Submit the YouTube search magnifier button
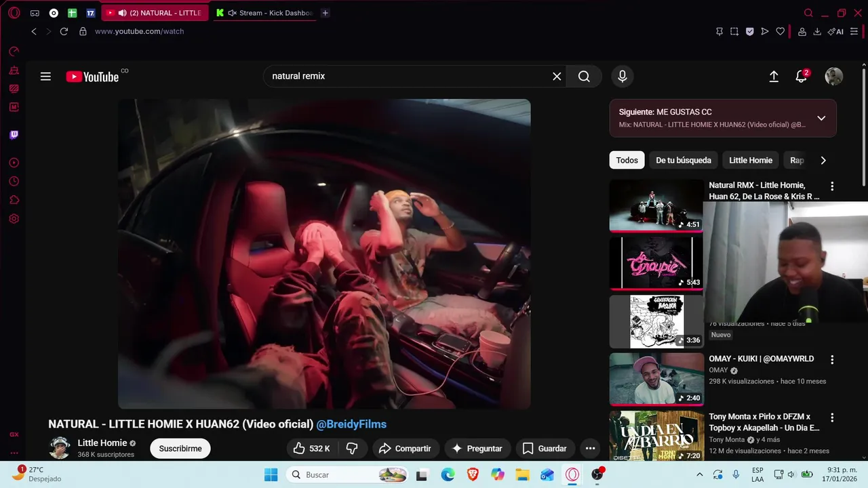 584,77
